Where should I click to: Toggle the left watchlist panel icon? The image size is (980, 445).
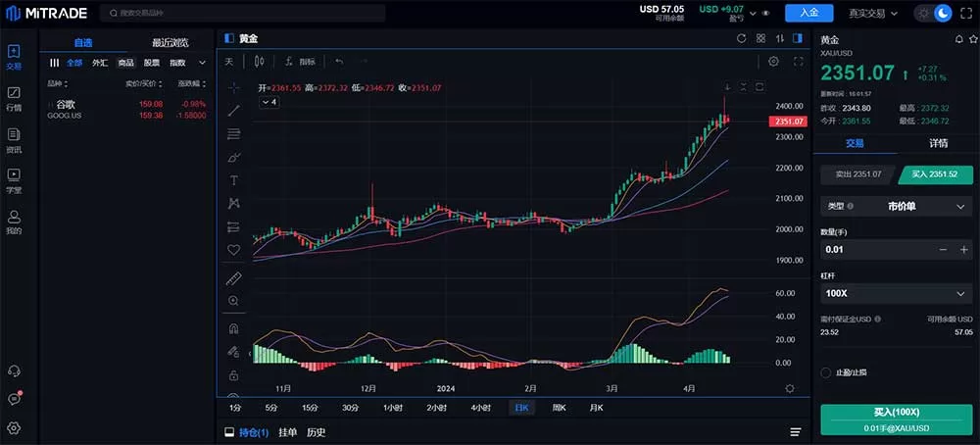coord(228,38)
